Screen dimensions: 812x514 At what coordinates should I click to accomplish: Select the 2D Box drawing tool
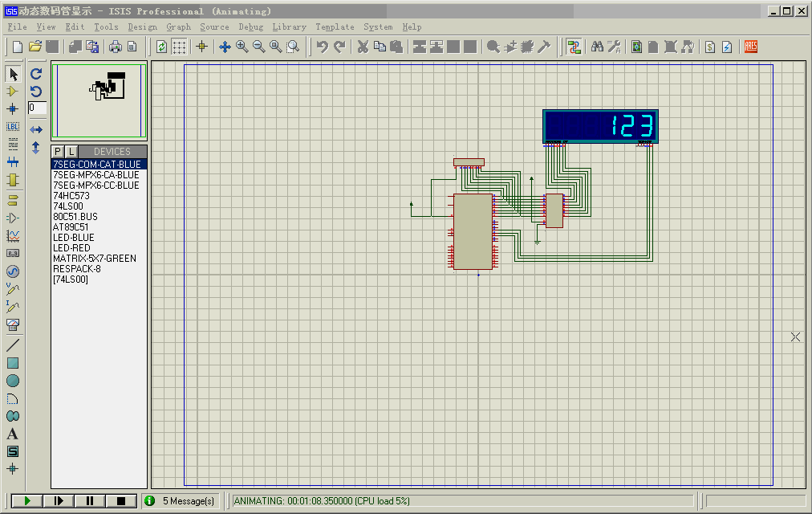[x=13, y=363]
